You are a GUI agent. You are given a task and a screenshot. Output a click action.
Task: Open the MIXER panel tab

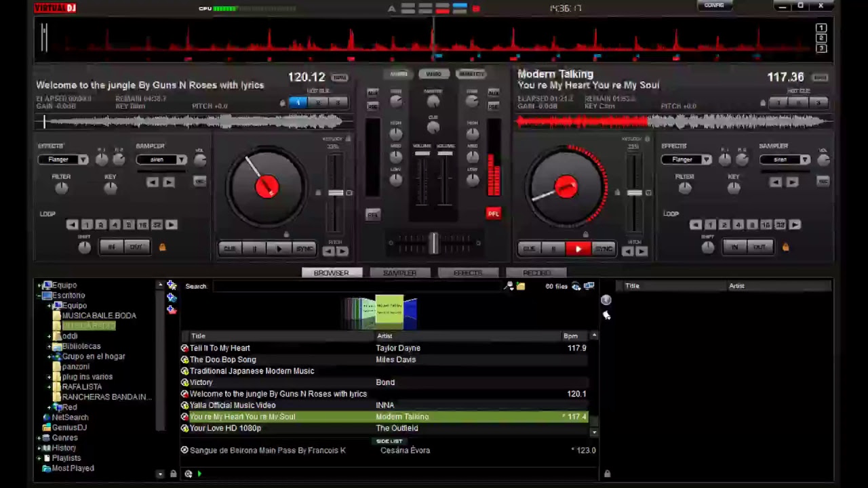399,74
